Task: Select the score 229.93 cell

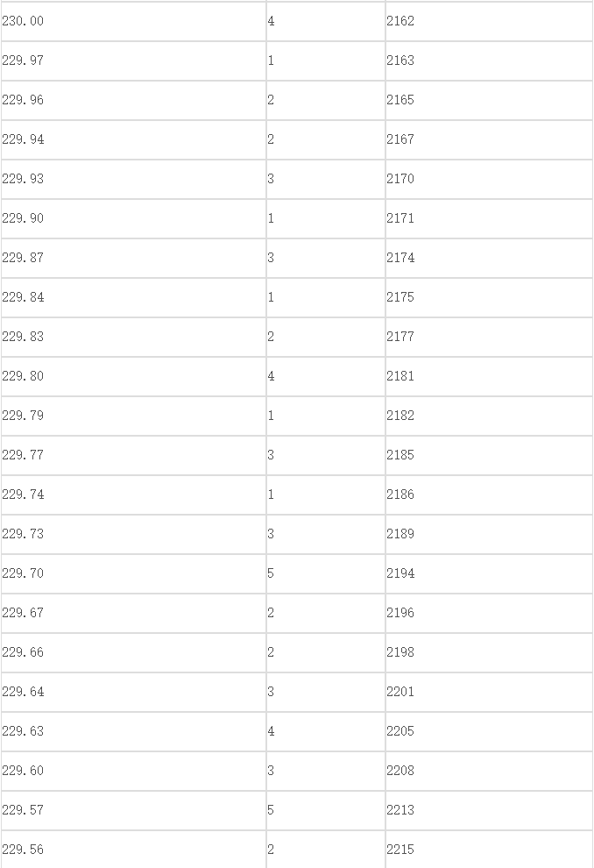Action: pyautogui.click(x=133, y=180)
